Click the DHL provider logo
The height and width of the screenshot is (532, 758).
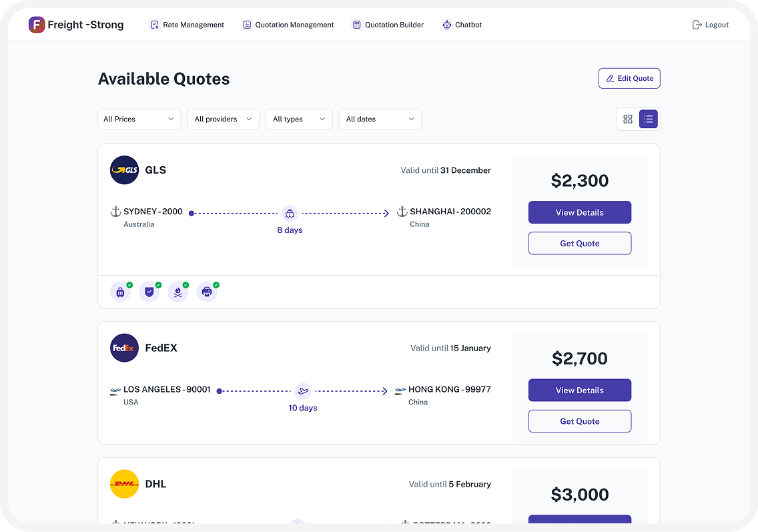[x=124, y=484]
